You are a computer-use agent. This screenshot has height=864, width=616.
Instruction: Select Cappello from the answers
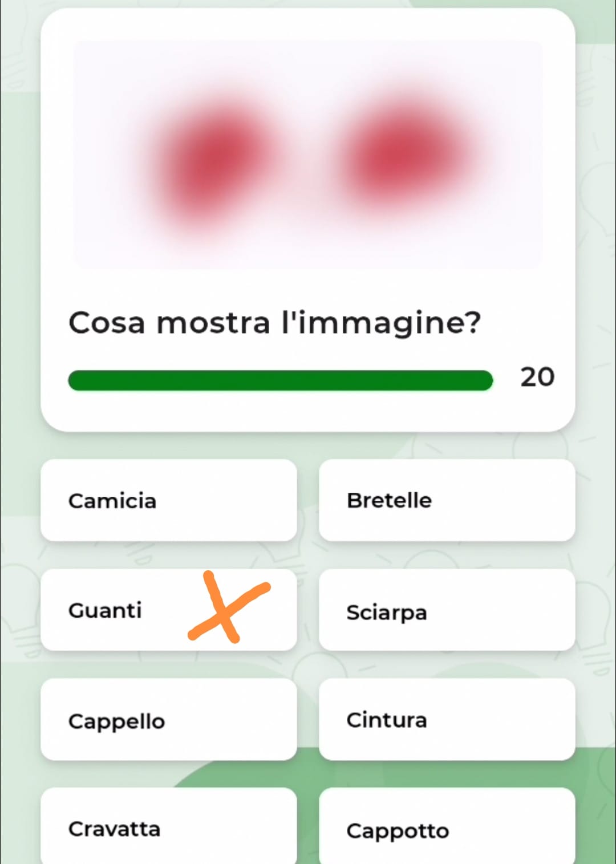click(169, 720)
